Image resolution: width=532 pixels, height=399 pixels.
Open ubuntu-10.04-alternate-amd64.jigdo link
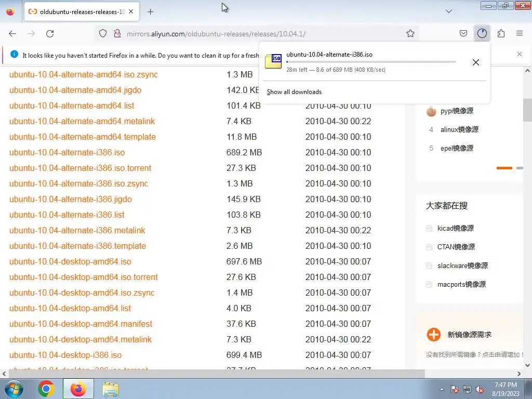[x=75, y=90]
